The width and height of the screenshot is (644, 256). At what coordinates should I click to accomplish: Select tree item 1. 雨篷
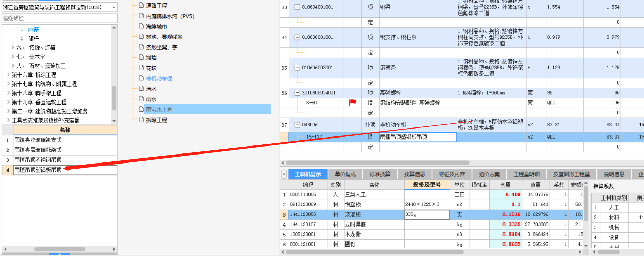pos(29,29)
